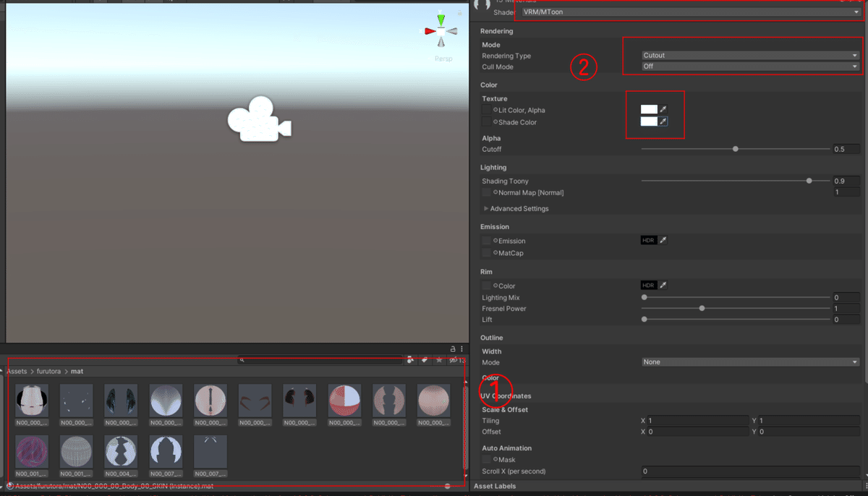Open Search by Type filter in Project

(410, 359)
